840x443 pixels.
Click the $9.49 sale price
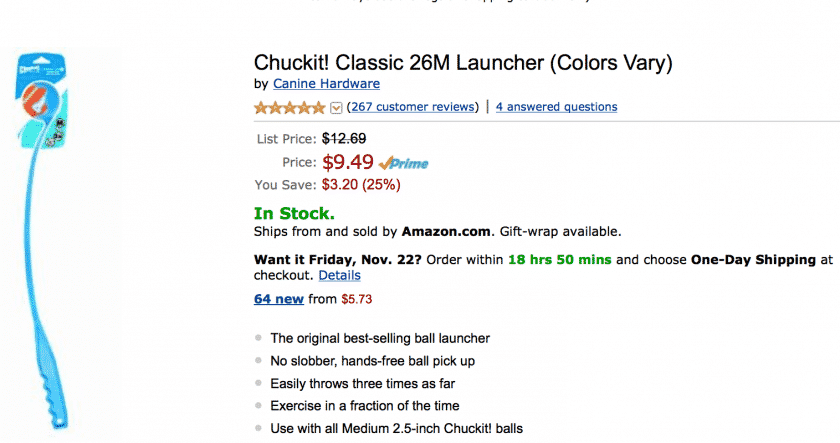[348, 162]
